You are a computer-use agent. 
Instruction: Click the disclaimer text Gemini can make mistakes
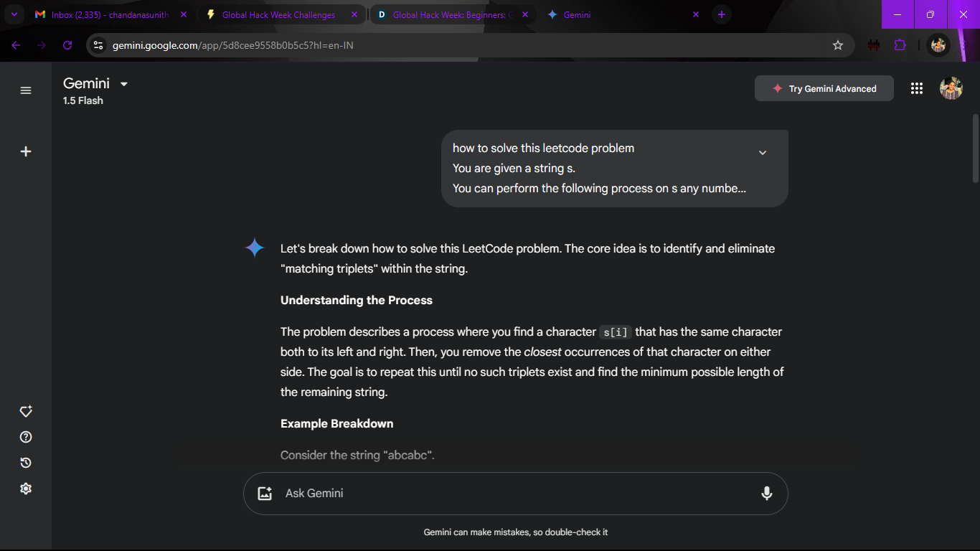pyautogui.click(x=516, y=532)
